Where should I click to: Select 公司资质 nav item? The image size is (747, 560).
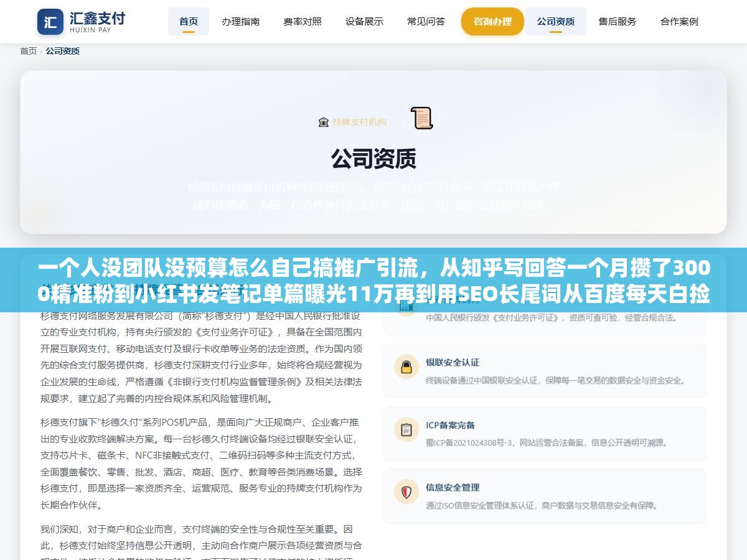[556, 21]
